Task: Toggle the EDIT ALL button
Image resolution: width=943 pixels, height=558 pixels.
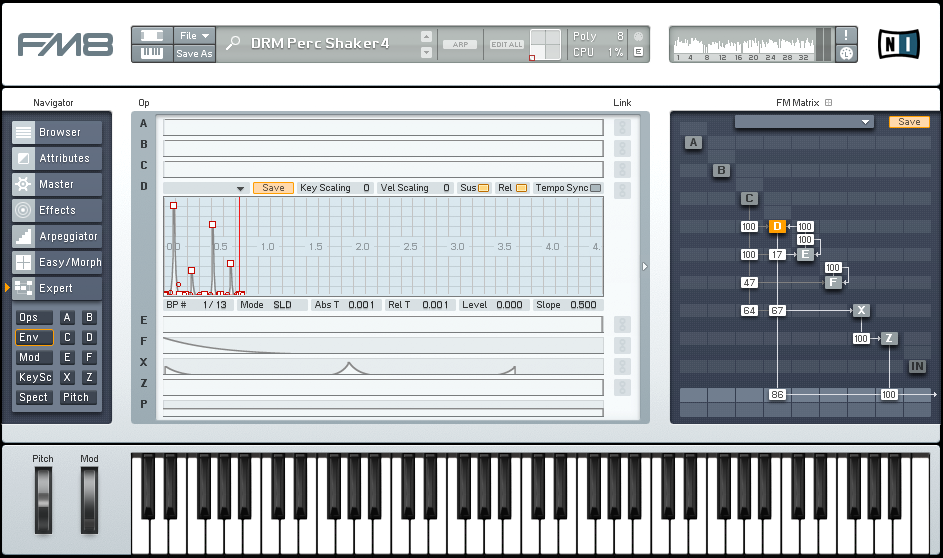Action: tap(507, 44)
